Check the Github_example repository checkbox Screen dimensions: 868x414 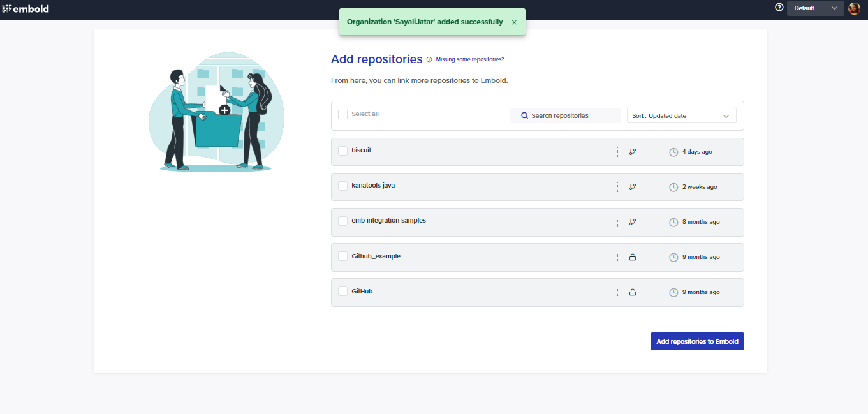(x=342, y=256)
